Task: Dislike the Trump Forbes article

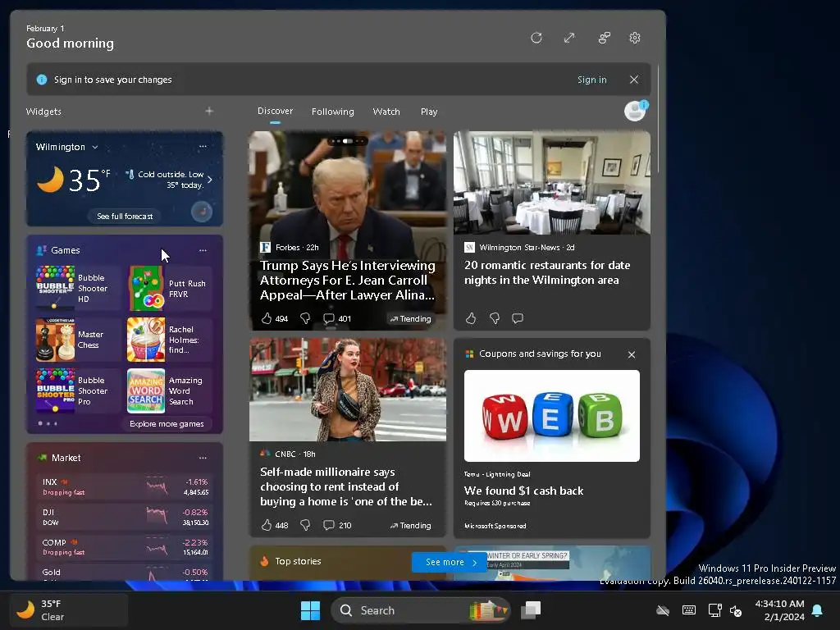Action: click(x=305, y=318)
